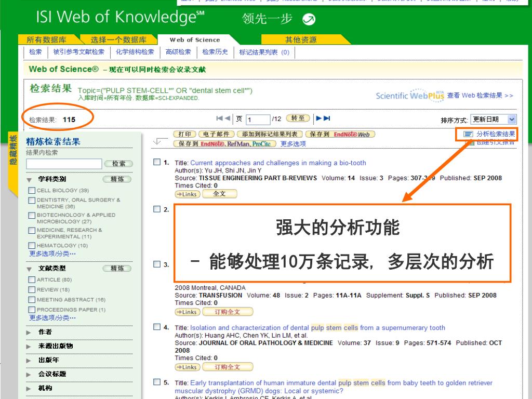Screen dimensions: 532x399
Task: Expand the 会议标题 section
Action: pos(29,375)
